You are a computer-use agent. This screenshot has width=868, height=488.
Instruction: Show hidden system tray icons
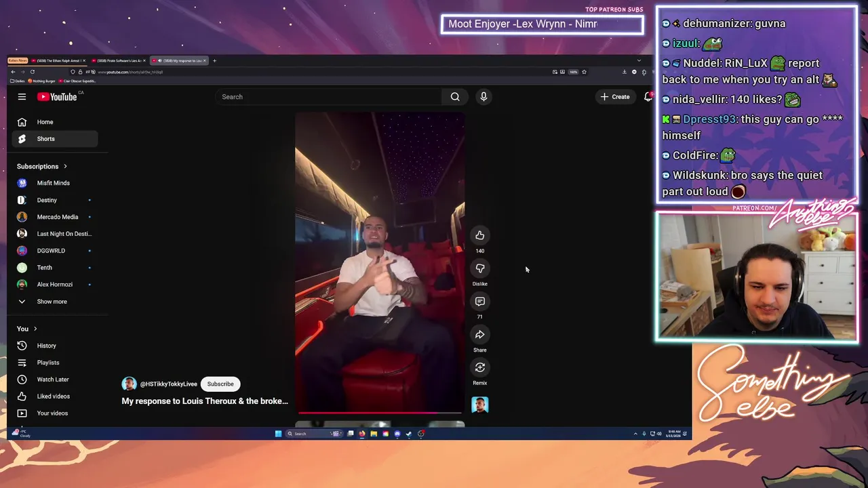635,434
